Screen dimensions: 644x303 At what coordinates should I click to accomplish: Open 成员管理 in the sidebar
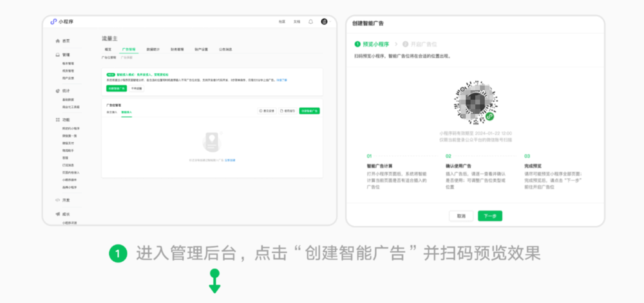tap(68, 71)
